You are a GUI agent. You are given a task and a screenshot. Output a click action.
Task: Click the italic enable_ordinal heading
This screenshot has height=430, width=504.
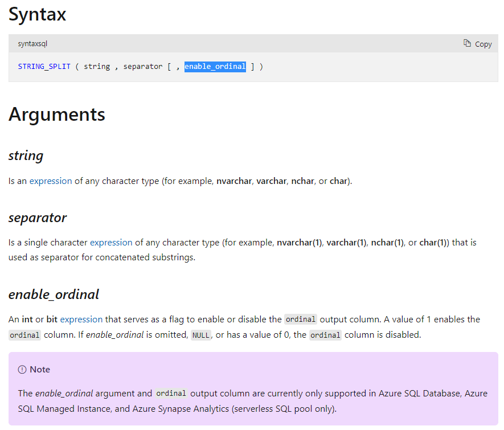point(54,294)
